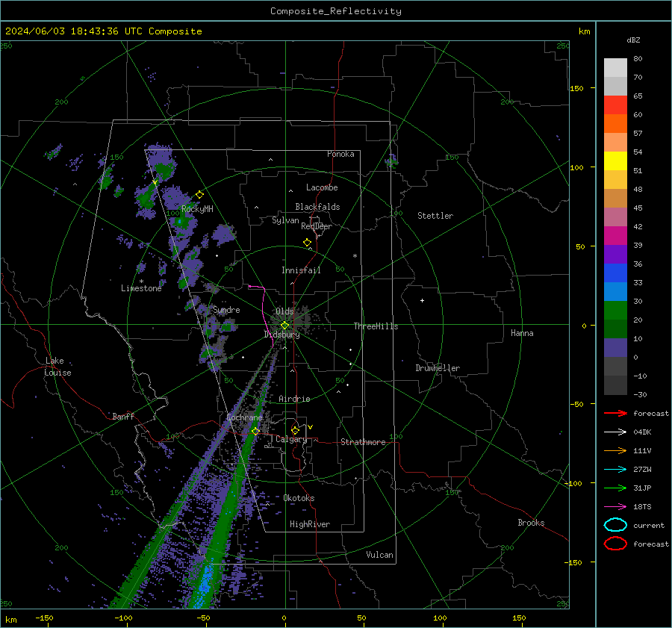The image size is (672, 628).
Task: Click the Stettler map label
Action: [435, 216]
